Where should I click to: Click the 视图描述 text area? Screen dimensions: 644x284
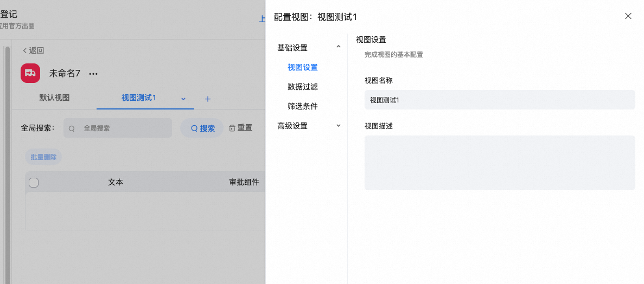499,163
